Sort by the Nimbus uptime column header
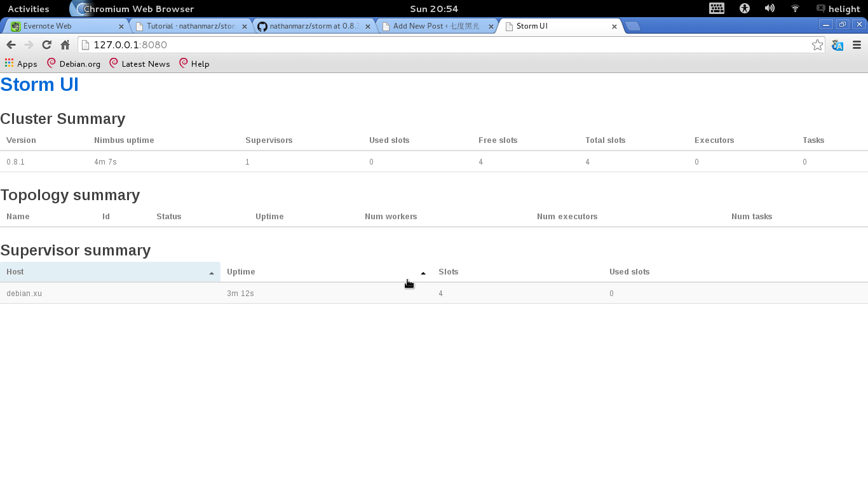 pyautogui.click(x=124, y=140)
